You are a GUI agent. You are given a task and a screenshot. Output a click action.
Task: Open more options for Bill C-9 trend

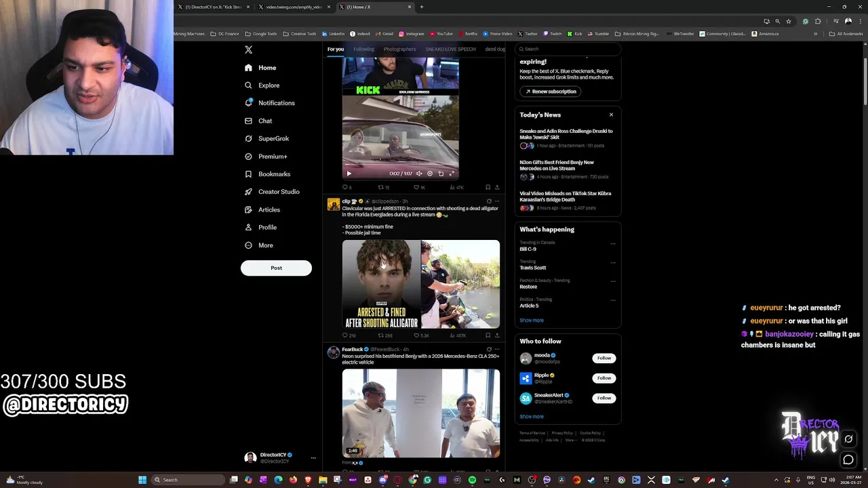pyautogui.click(x=613, y=243)
